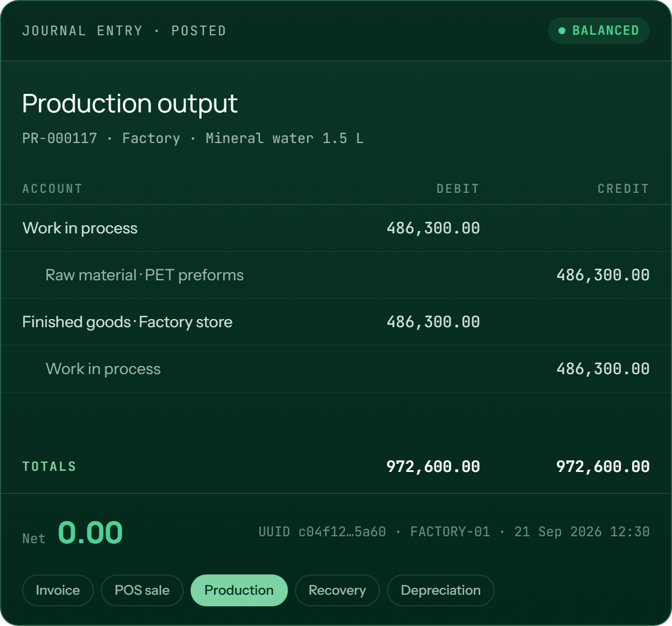Viewport: 672px width, 626px height.
Task: Select the highlighted Production tab
Action: [239, 590]
